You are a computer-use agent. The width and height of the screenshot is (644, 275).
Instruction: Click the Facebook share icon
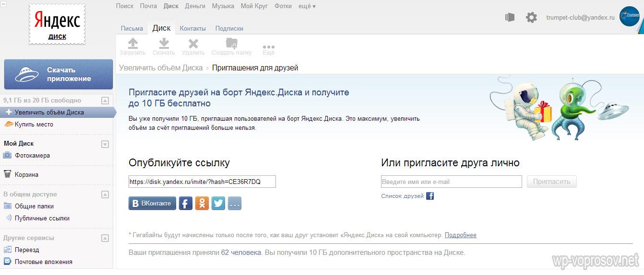186,203
